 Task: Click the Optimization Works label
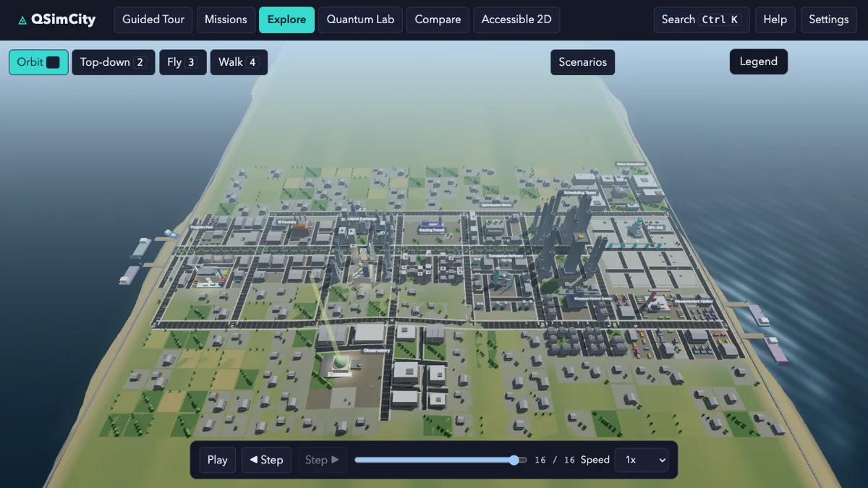(496, 205)
